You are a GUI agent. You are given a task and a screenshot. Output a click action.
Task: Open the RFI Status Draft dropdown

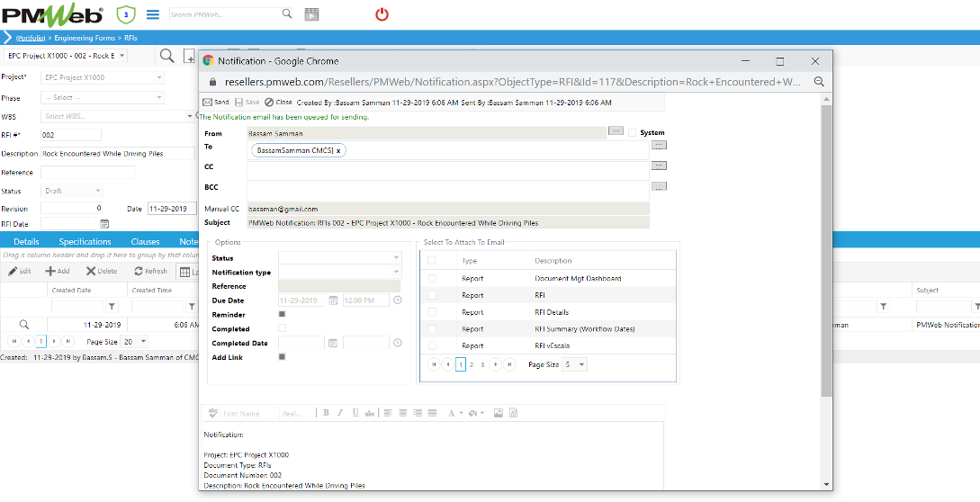click(98, 191)
